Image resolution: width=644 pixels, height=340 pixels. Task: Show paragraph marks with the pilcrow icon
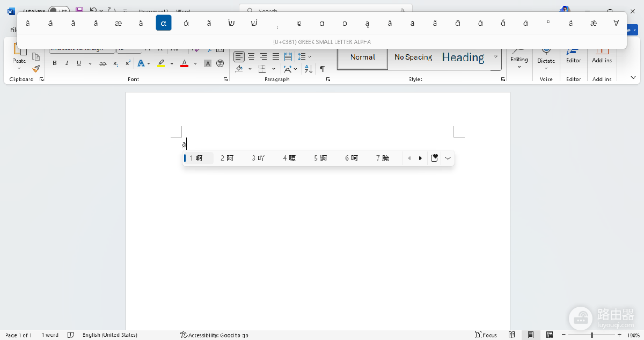point(322,69)
